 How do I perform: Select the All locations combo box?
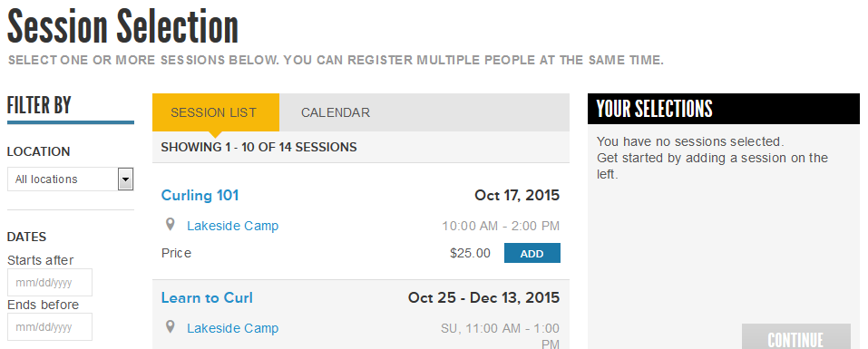(x=71, y=179)
